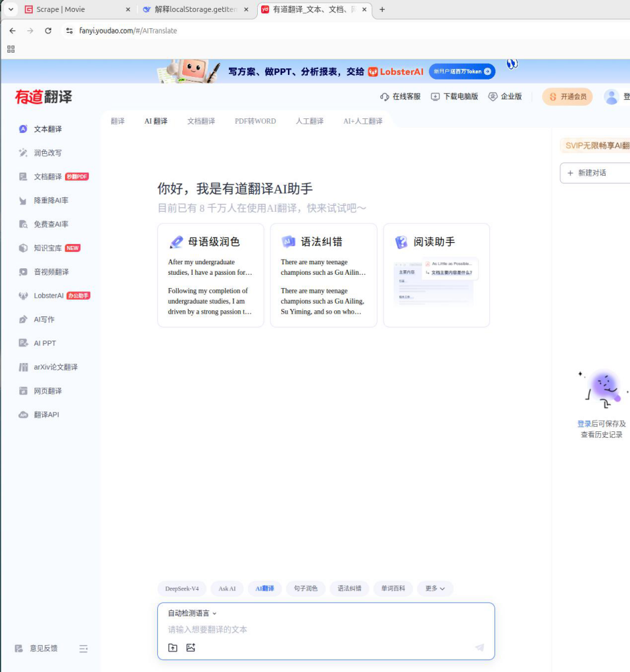This screenshot has height=672, width=630.
Task: Open 文本翻译 in the sidebar
Action: [x=41, y=129]
